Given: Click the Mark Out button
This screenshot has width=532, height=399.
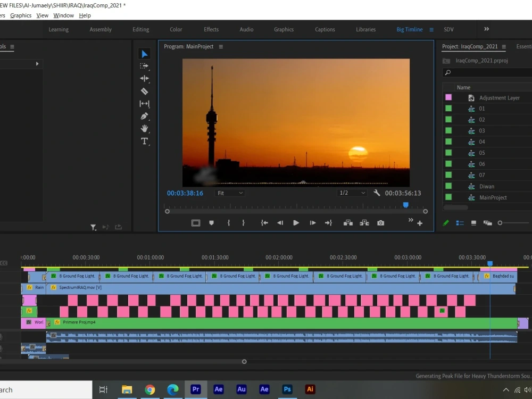Looking at the screenshot, I should tap(243, 223).
